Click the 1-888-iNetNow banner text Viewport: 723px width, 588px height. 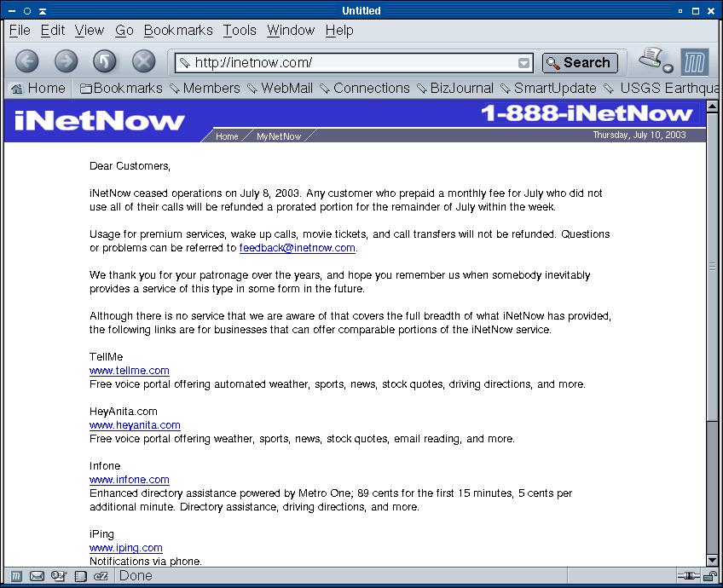click(x=587, y=113)
